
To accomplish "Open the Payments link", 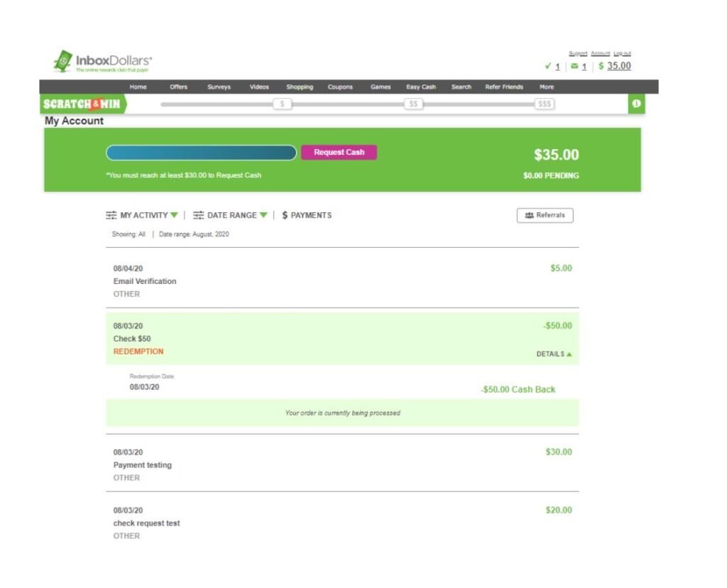I will 307,215.
